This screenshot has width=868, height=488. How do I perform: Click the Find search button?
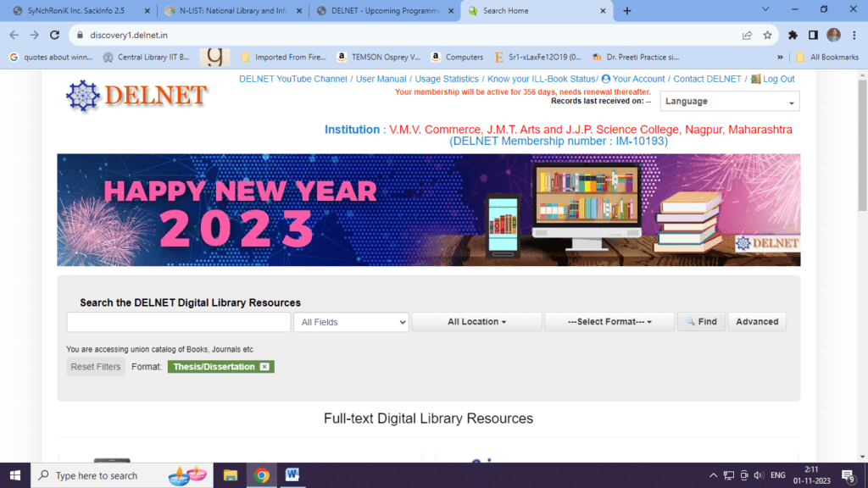(x=701, y=322)
